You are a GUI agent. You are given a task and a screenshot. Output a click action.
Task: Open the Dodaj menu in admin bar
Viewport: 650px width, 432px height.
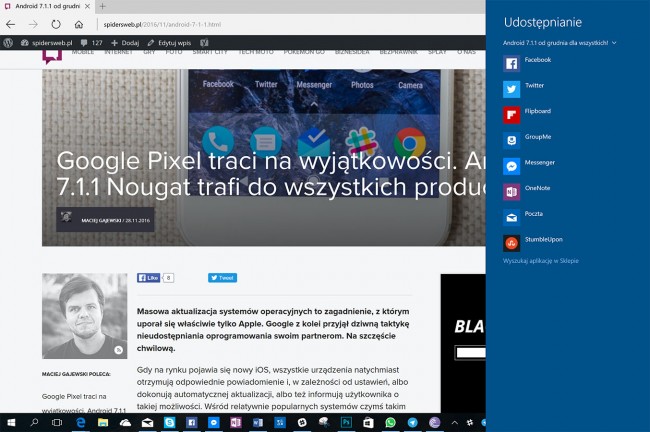coord(125,43)
